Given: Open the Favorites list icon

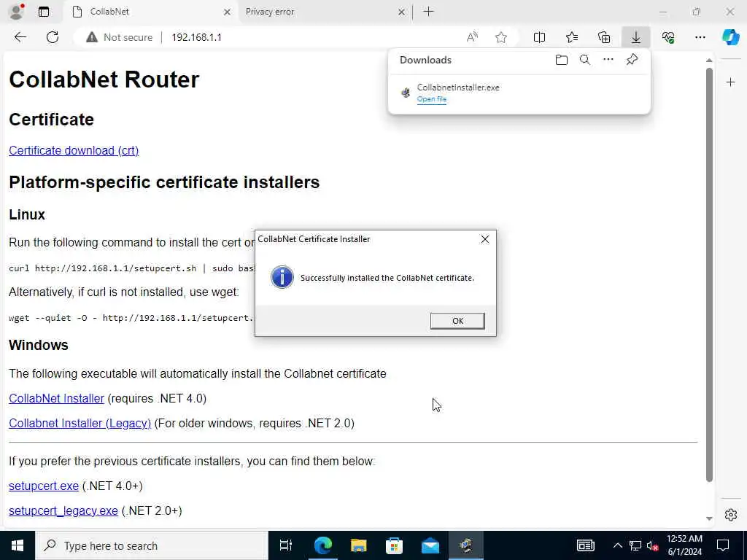Looking at the screenshot, I should tap(572, 37).
